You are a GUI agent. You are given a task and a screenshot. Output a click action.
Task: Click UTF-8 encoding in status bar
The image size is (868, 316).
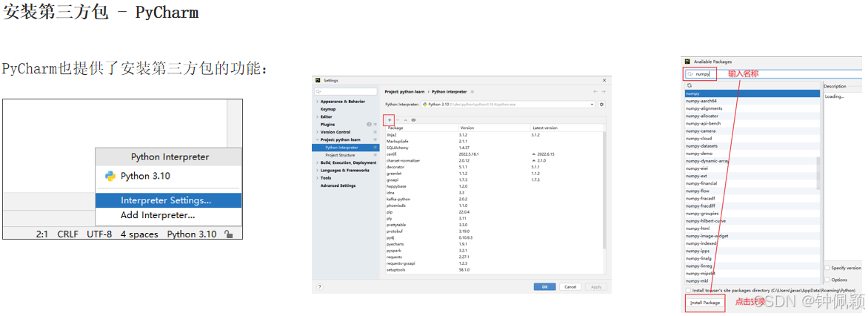coord(99,234)
